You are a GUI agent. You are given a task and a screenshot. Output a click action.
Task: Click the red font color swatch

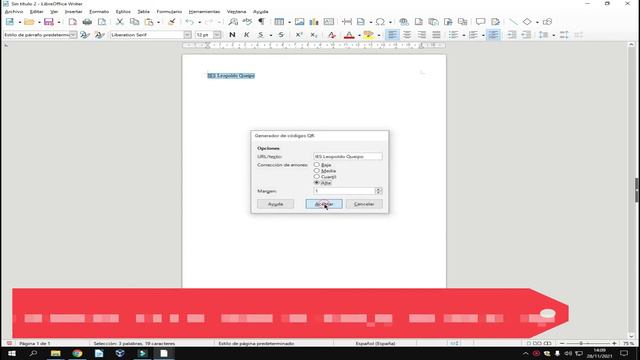coord(349,35)
